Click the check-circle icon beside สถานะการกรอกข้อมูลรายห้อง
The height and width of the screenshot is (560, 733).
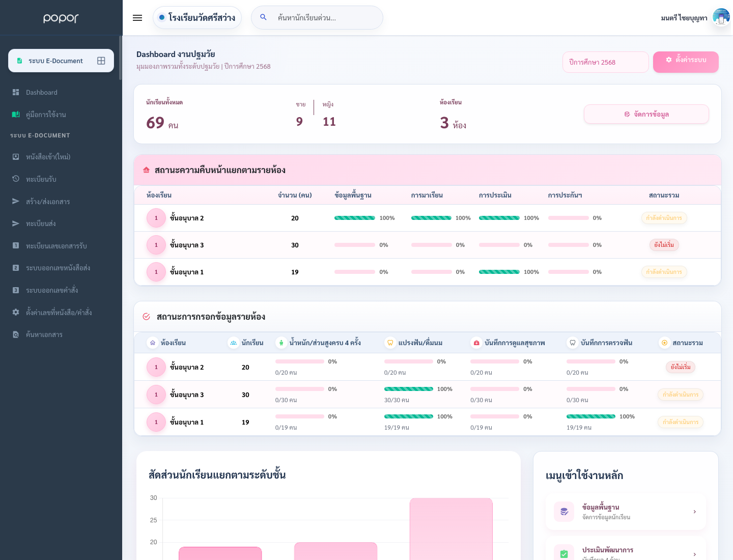147,317
